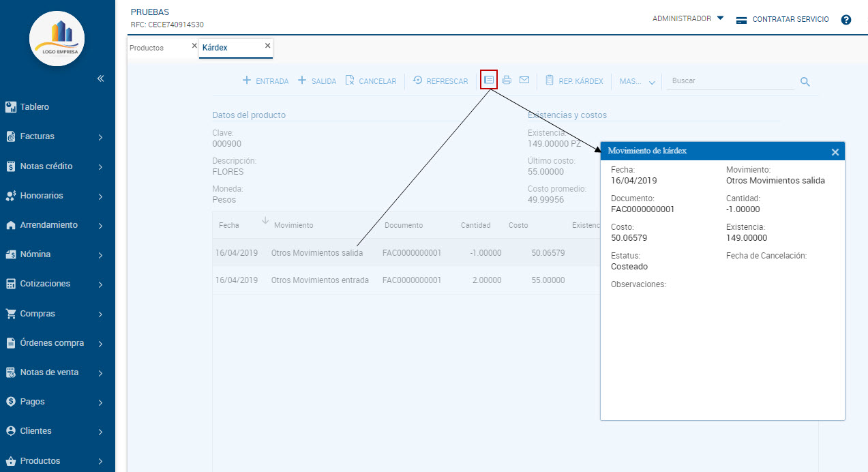Expand the MAS... options dropdown

[637, 82]
